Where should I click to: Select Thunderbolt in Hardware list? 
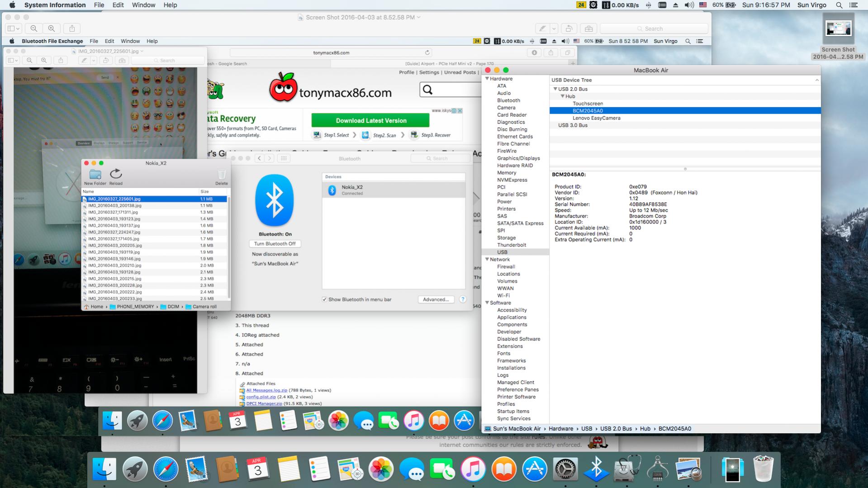point(512,245)
